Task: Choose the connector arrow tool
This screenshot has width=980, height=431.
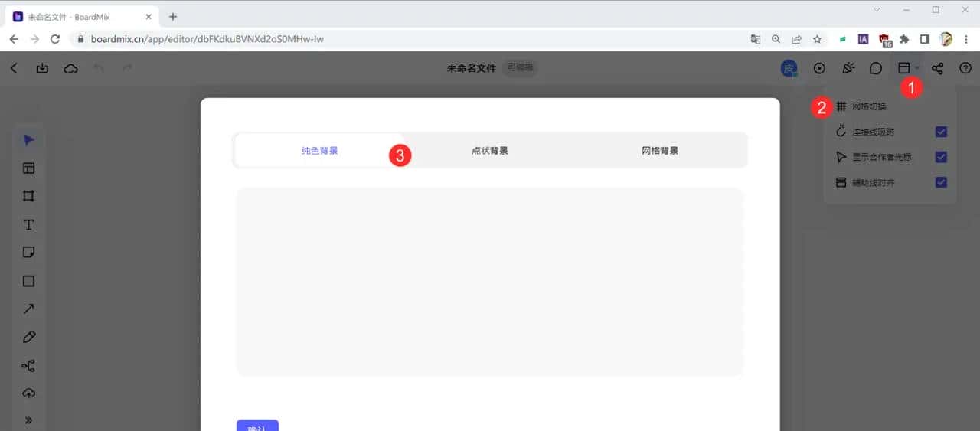Action: (29, 309)
